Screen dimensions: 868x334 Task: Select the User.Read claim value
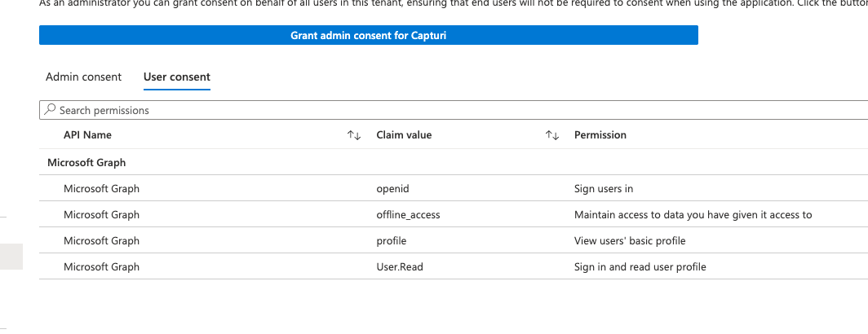point(400,266)
